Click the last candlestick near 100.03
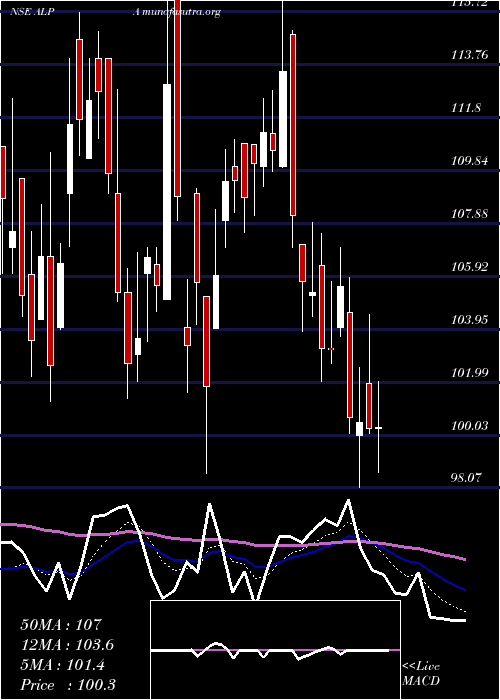500x700 pixels. 378,428
